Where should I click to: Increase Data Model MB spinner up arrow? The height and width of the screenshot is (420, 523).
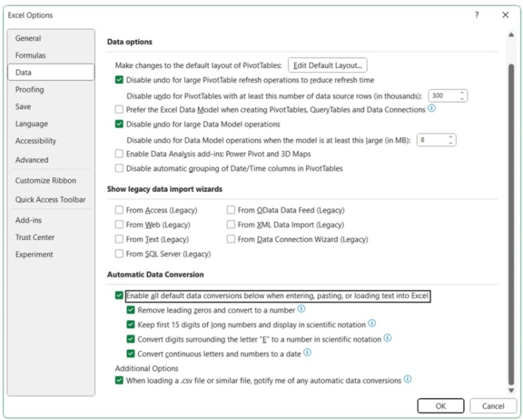pos(451,137)
